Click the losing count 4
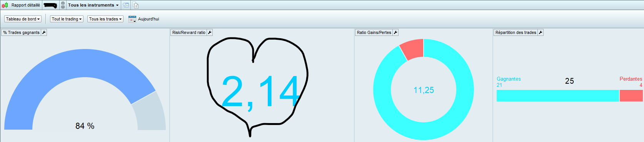This screenshot has width=644, height=142. pyautogui.click(x=641, y=85)
